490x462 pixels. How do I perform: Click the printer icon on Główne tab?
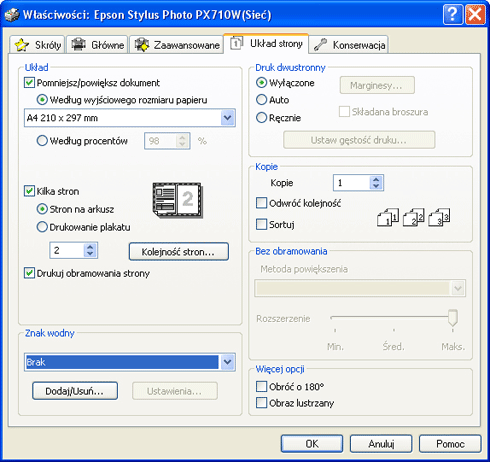pos(79,44)
